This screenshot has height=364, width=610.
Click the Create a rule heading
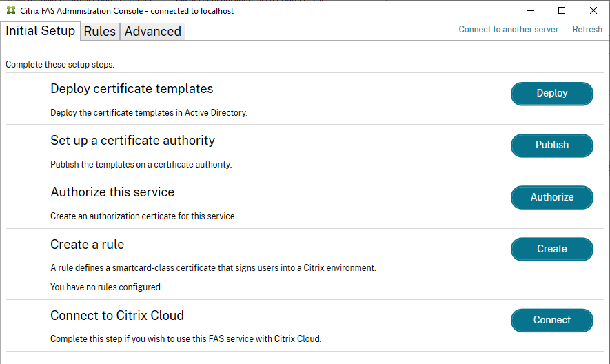coord(87,245)
